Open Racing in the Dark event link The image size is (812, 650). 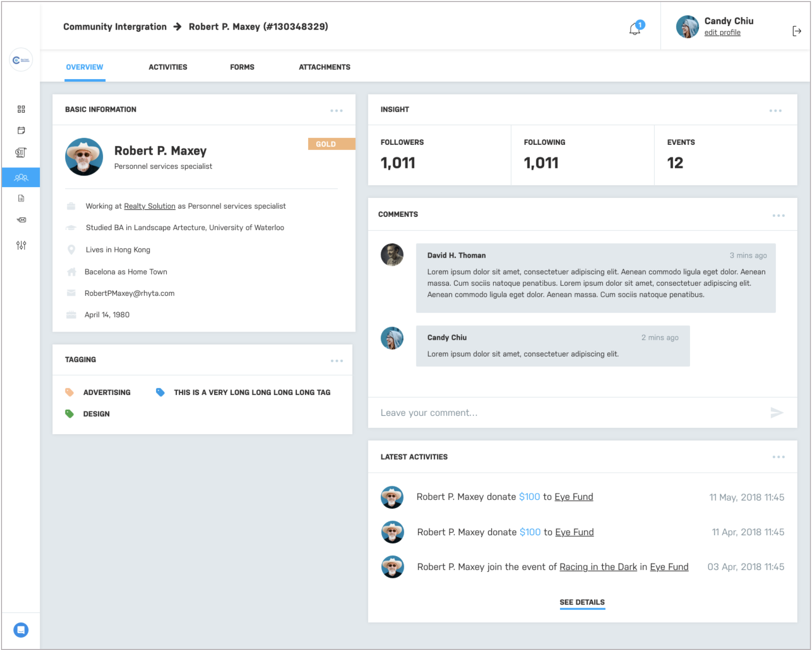coord(598,567)
